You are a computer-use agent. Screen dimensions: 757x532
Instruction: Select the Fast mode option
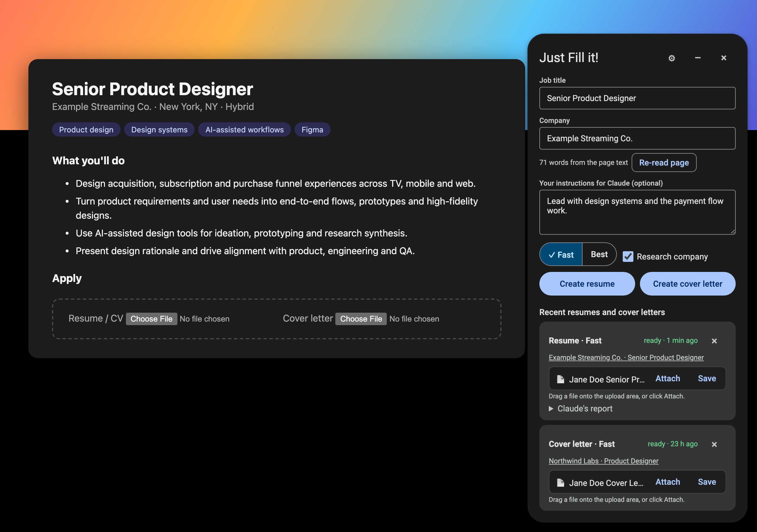(x=561, y=254)
